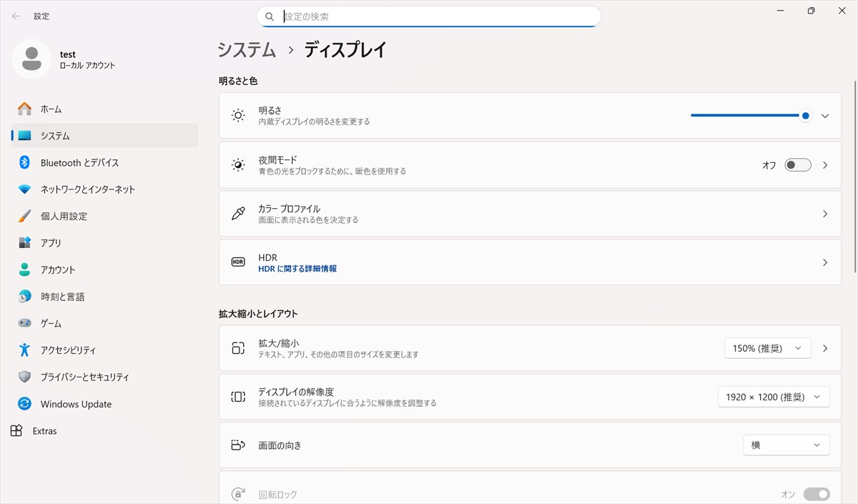Select the Bluetooth とデバイス icon
The width and height of the screenshot is (858, 504).
click(25, 162)
